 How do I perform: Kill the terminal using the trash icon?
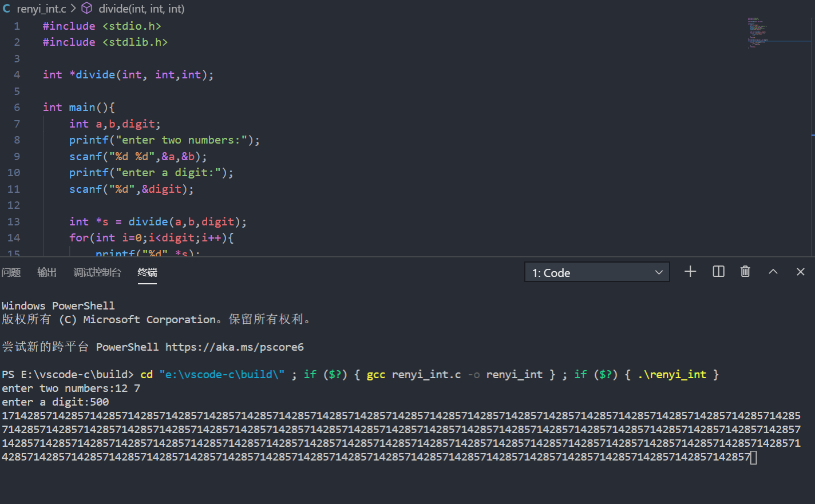coord(745,272)
